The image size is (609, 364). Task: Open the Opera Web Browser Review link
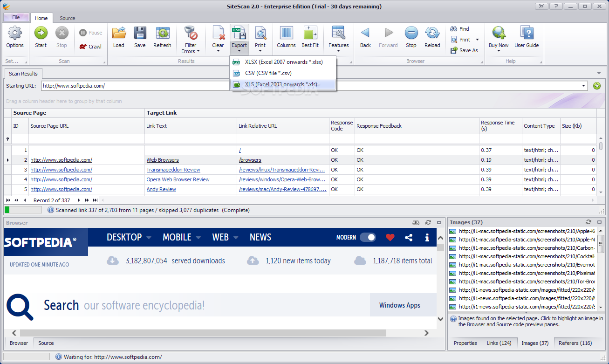178,179
